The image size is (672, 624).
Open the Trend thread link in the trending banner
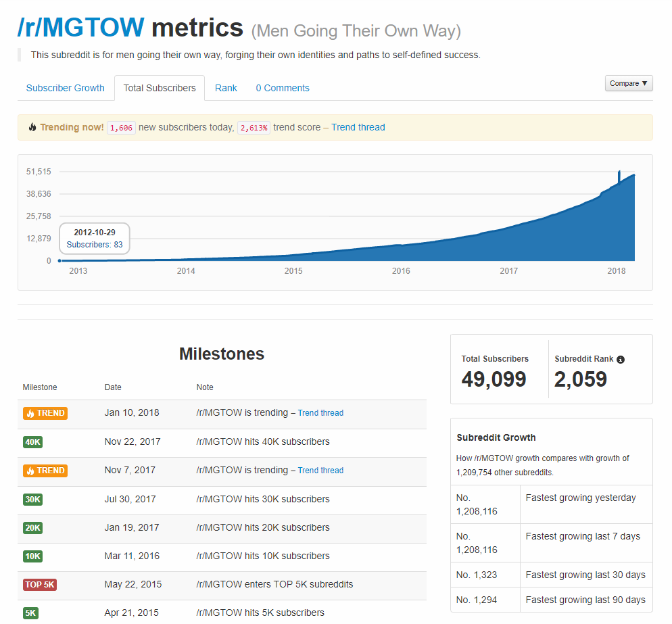tap(358, 127)
